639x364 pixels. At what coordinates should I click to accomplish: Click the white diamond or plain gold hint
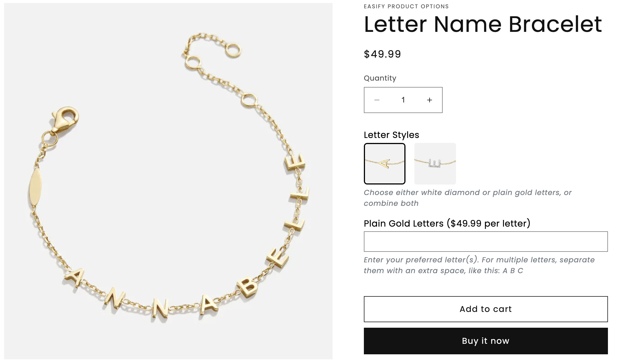point(468,198)
